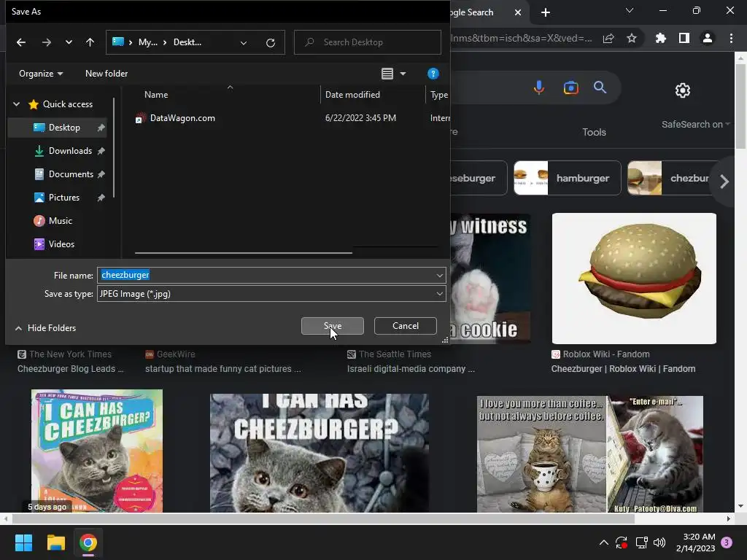This screenshot has height=560, width=747.
Task: Focus the Search Desktop field
Action: pyautogui.click(x=368, y=42)
